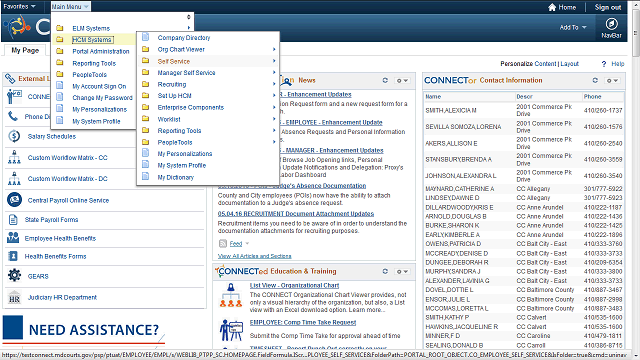Expand the Add To dropdown
The image size is (640, 360).
click(573, 27)
